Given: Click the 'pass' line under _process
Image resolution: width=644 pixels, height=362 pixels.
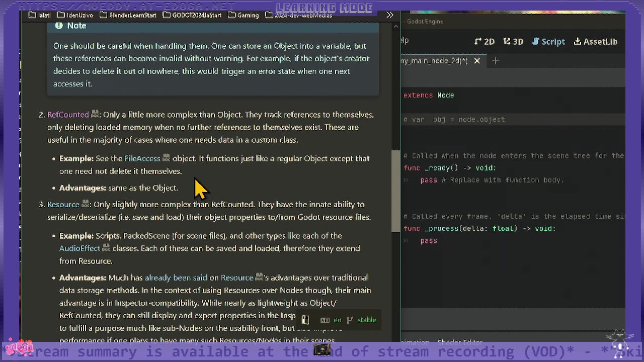Looking at the screenshot, I should 429,240.
